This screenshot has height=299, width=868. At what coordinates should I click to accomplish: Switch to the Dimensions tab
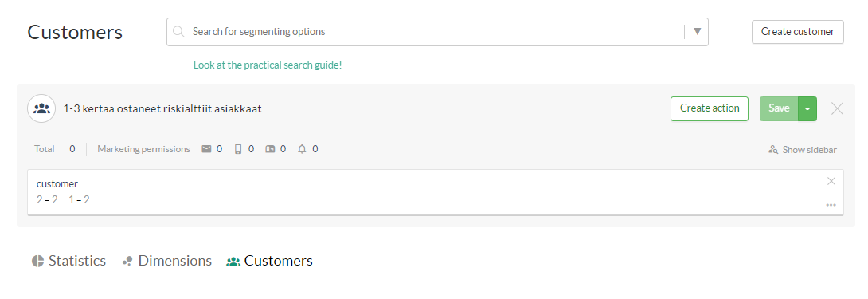coord(166,261)
